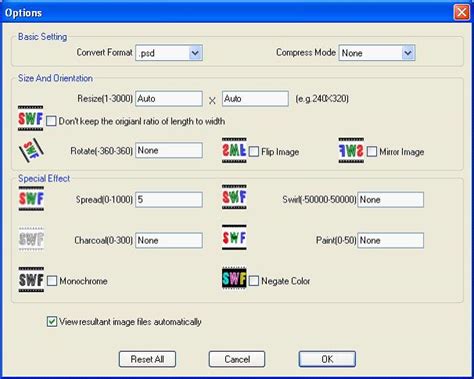Click the Cancel button
Screen dimensions: 474x379
(x=237, y=359)
